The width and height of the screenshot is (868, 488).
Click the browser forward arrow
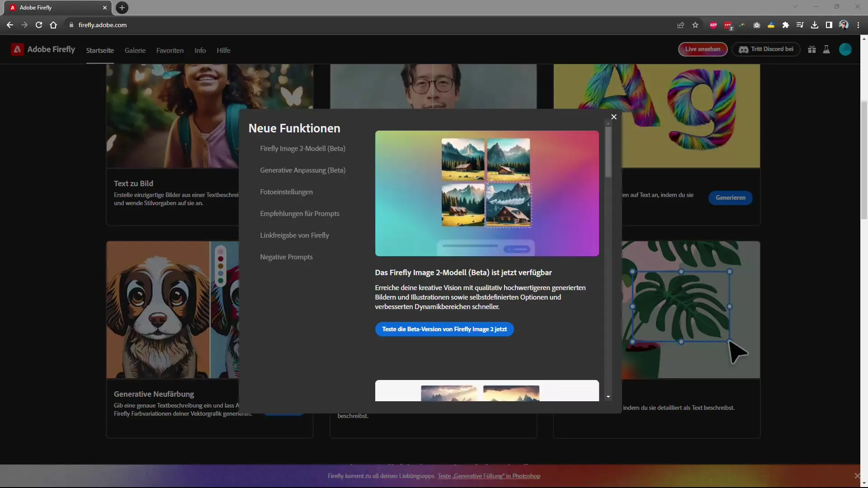coord(24,25)
